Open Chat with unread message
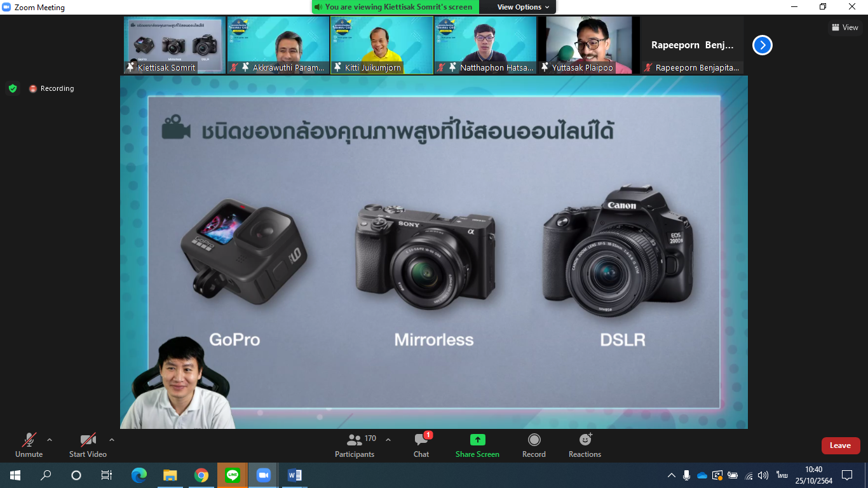868x488 pixels. pyautogui.click(x=421, y=445)
